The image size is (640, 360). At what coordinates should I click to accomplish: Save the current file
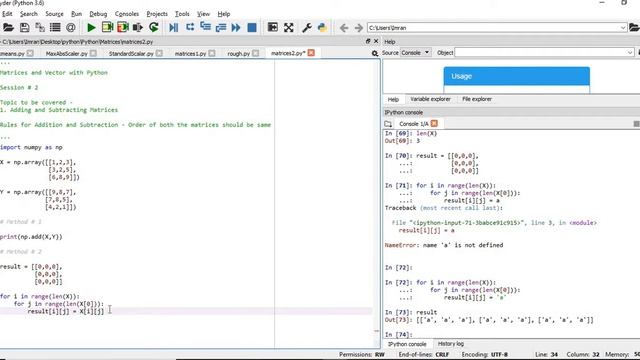click(24, 27)
